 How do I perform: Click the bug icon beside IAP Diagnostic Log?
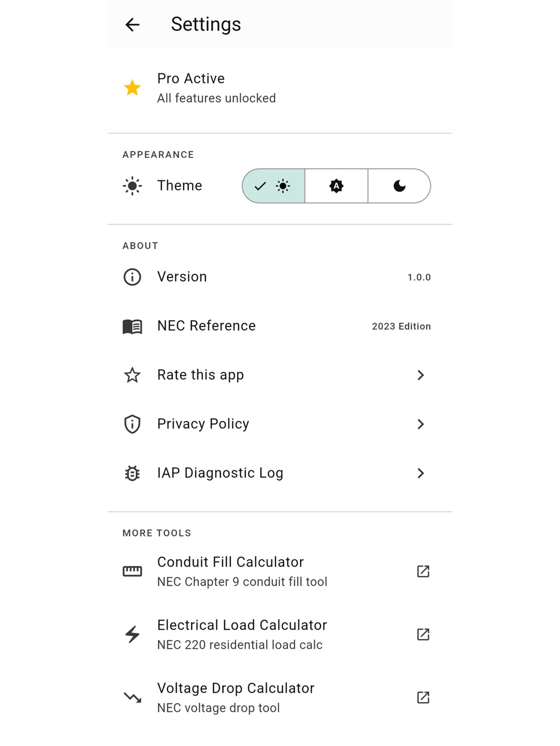pyautogui.click(x=132, y=473)
